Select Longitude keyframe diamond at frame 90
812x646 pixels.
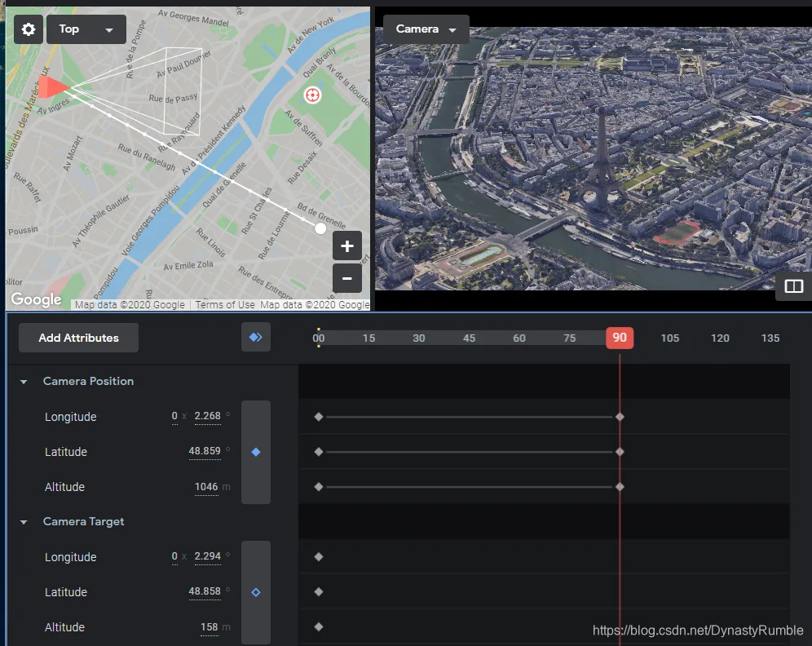click(620, 417)
